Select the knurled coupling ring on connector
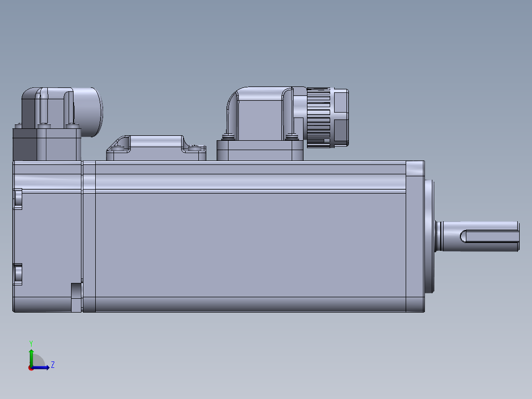532x399 pixels. tap(318, 118)
